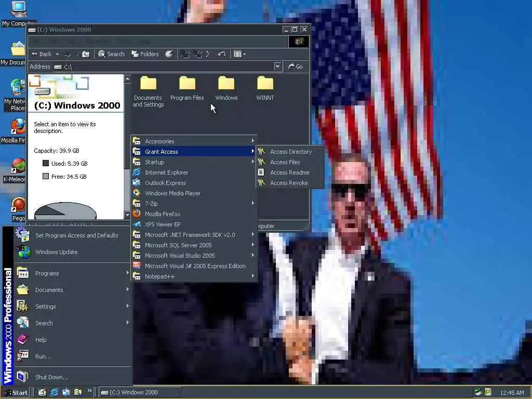532x399 pixels.
Task: Expand the Notepad++ submenu
Action: tap(194, 276)
